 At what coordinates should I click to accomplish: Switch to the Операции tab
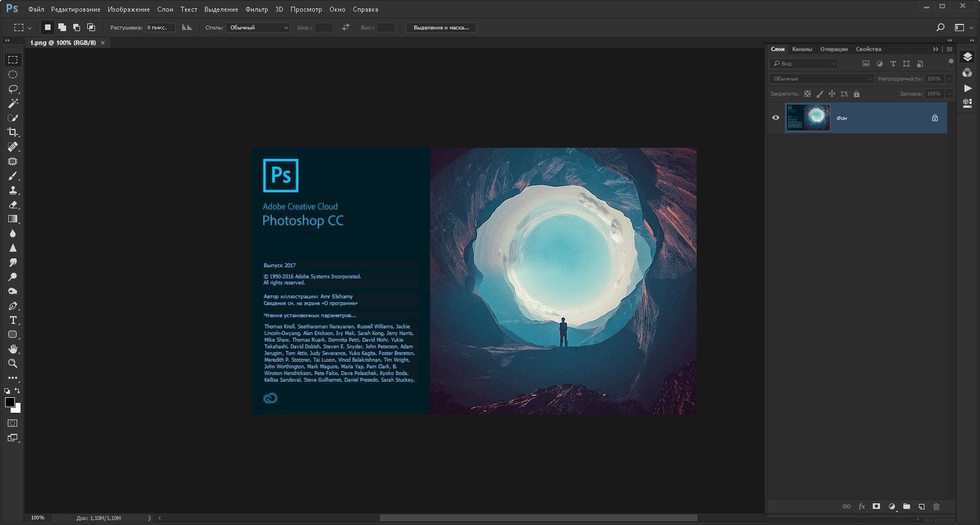point(834,49)
